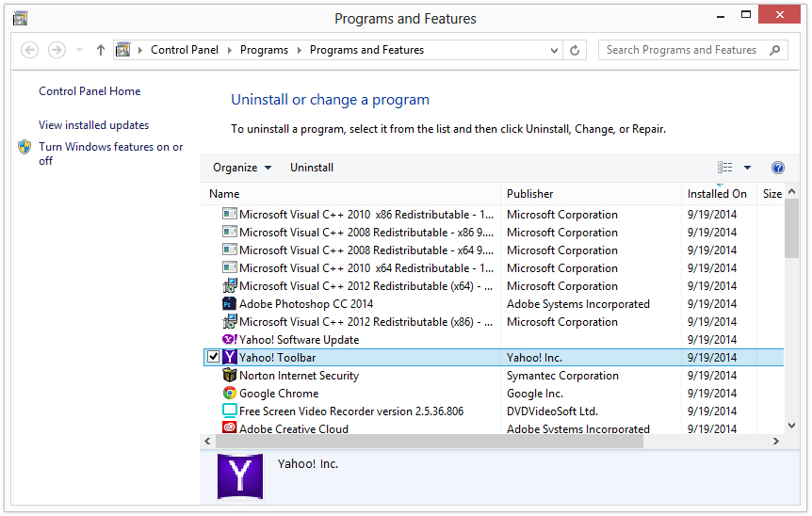Click DVDVideoSoft Ltd. publisher cell
Viewport: 812px width, 516px height.
tap(552, 411)
